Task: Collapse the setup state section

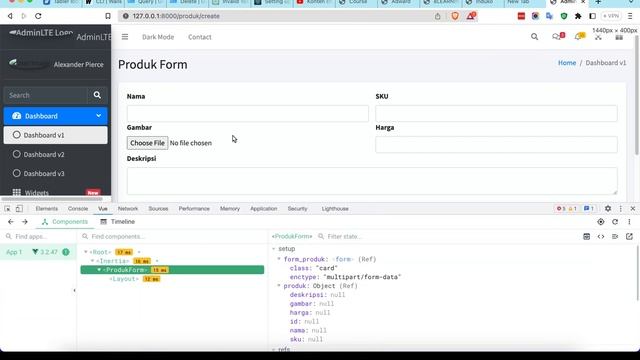Action: click(273, 249)
